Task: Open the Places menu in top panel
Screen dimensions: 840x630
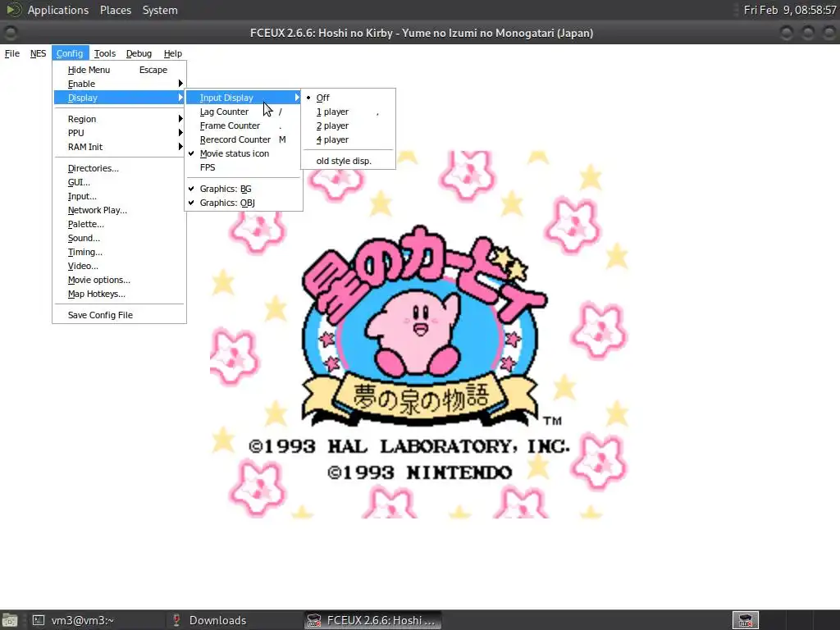Action: [116, 10]
